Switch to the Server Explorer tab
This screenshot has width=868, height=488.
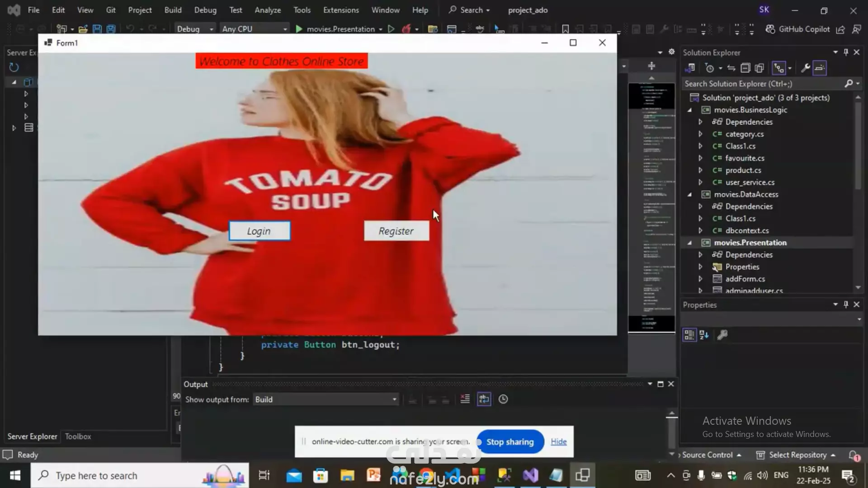(x=32, y=436)
